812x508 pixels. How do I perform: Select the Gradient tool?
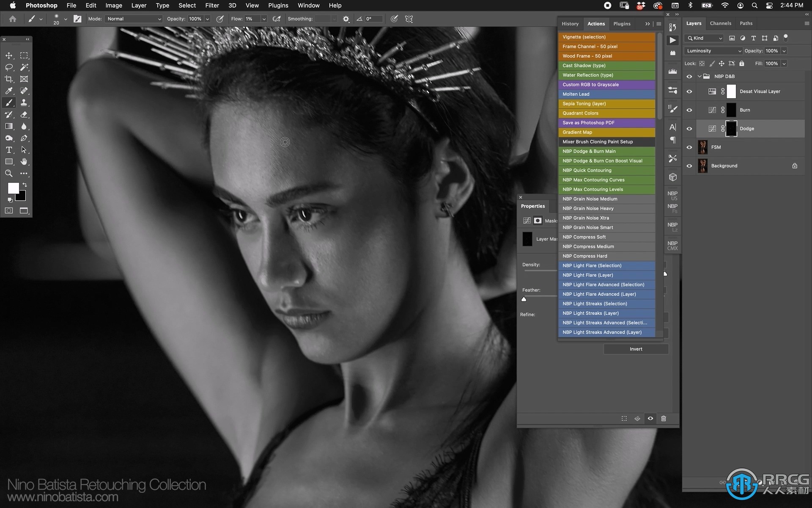(x=8, y=126)
